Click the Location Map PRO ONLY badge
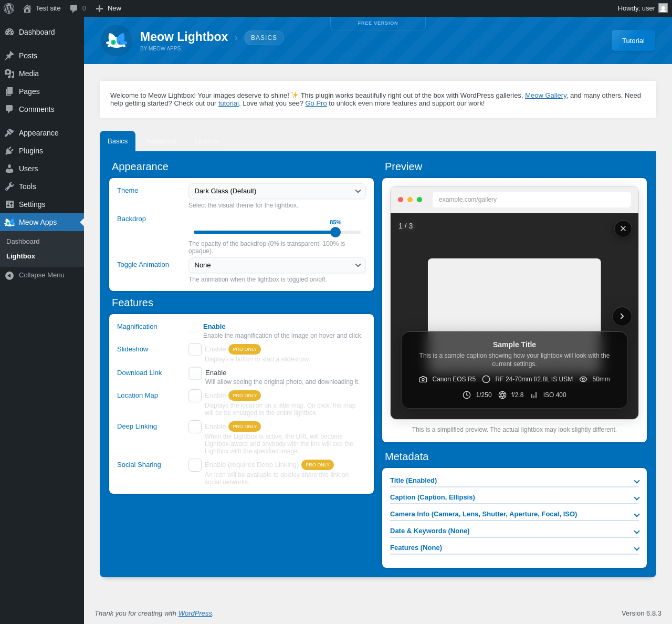The height and width of the screenshot is (624, 672). (245, 396)
